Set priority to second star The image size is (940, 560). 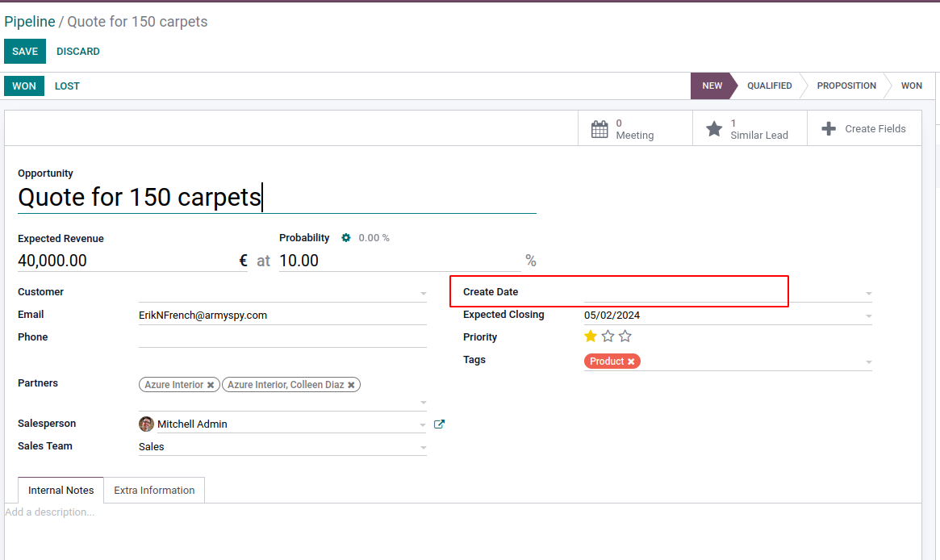click(x=608, y=336)
